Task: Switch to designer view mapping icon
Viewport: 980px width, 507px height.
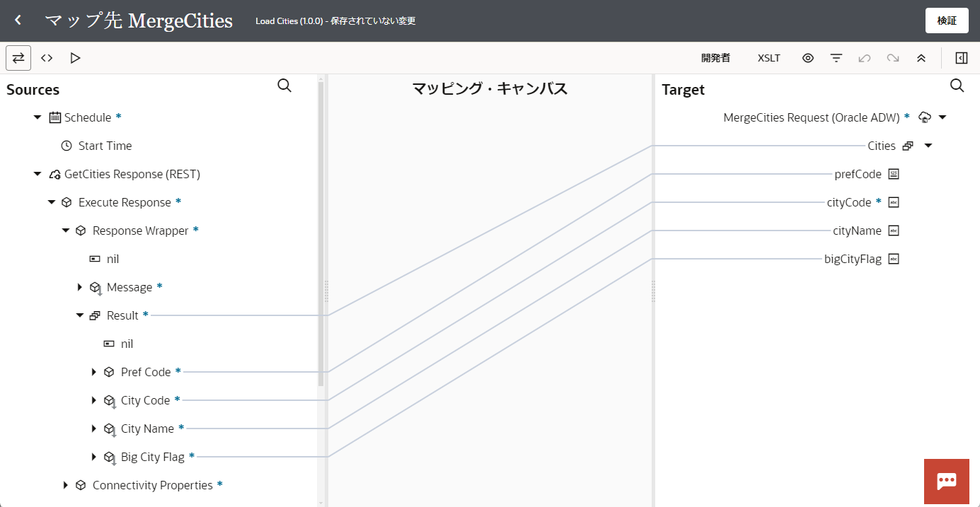Action: (18, 58)
